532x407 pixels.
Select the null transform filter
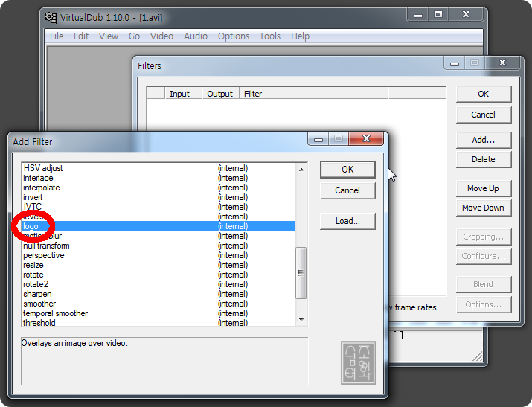coord(158,246)
